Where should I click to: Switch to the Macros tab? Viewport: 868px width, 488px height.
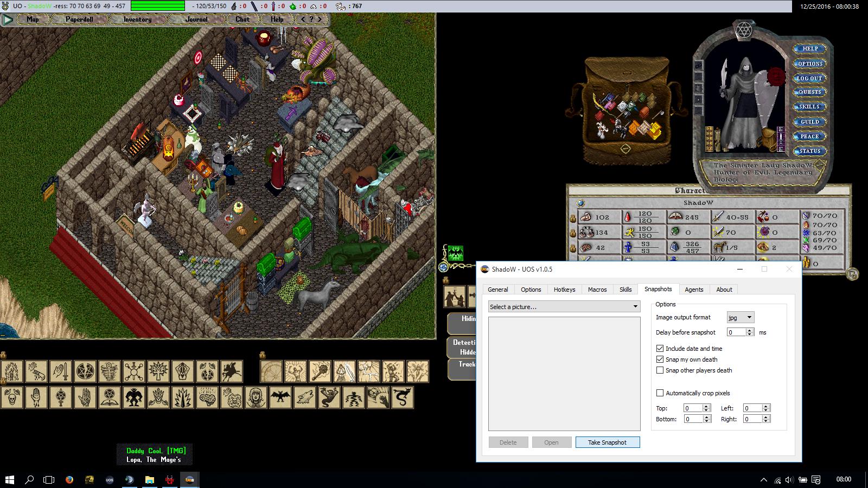597,290
